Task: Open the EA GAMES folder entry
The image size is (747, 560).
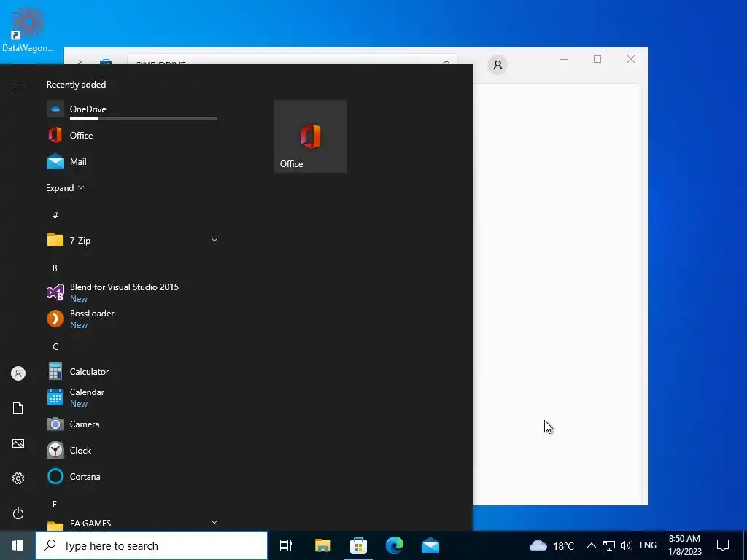Action: 133,524
